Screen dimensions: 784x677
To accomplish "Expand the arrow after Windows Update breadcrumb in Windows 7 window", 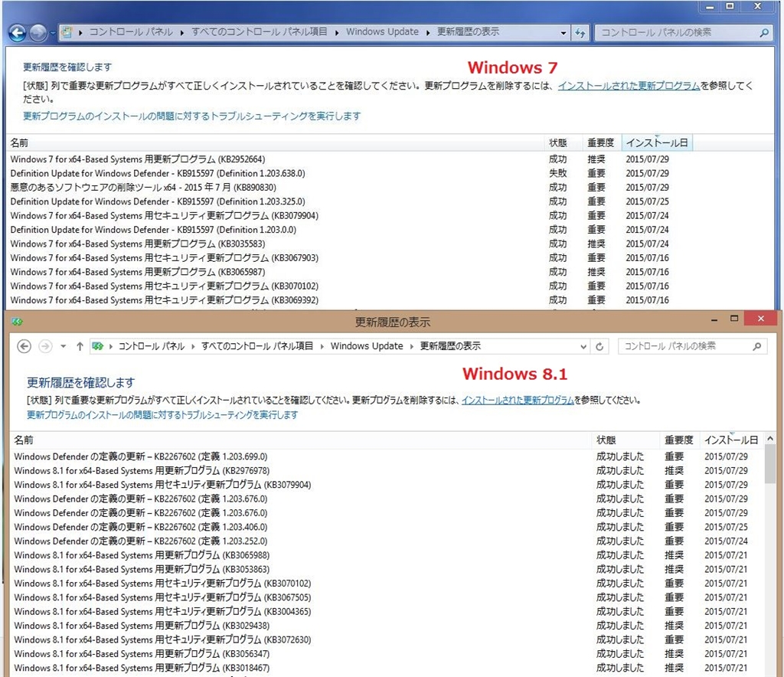I will [x=428, y=32].
